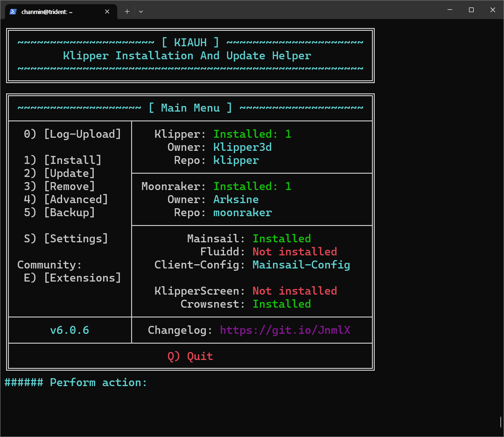The width and height of the screenshot is (504, 437).
Task: Click the PowerShell icon in the terminal tab
Action: [13, 12]
